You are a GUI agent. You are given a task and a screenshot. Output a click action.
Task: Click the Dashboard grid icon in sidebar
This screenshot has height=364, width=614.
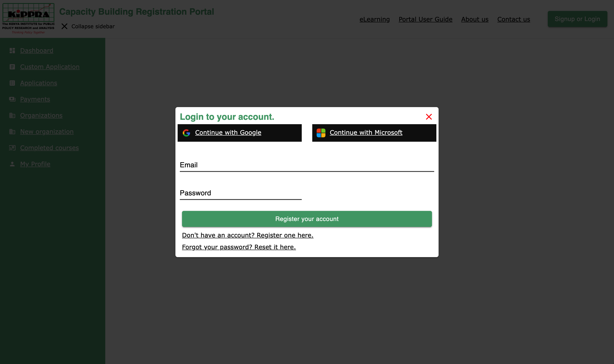(x=12, y=51)
